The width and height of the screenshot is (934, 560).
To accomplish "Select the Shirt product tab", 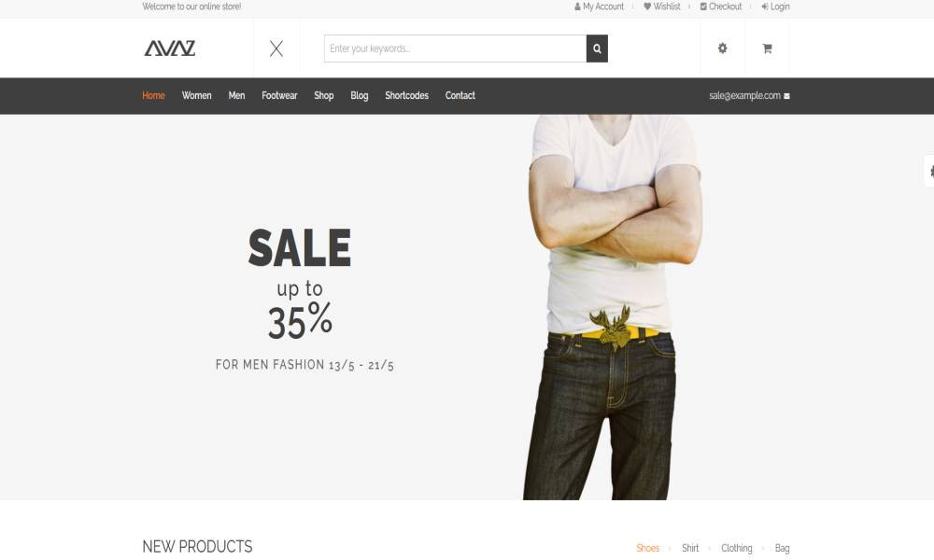I will click(690, 548).
